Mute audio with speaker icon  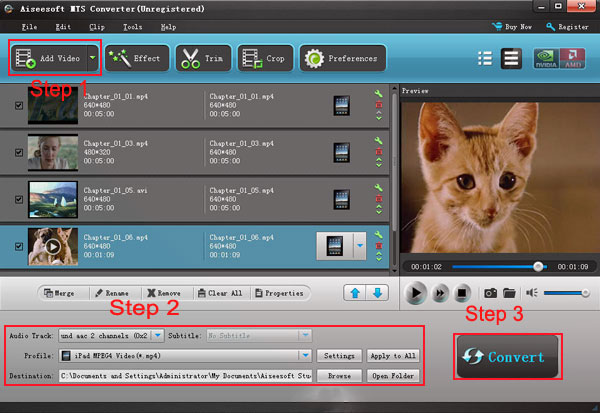pyautogui.click(x=532, y=293)
